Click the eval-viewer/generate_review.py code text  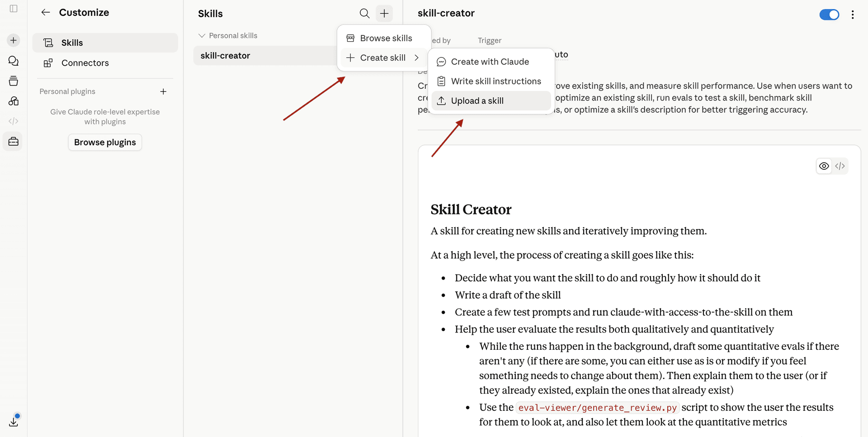[x=597, y=408]
